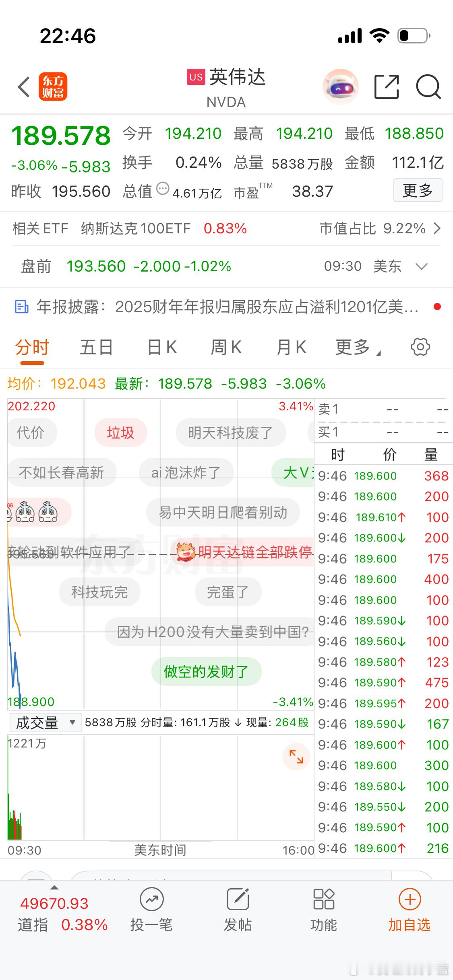Viewport: 453px width, 980px height.
Task: Tap the 做空的发财了 comment bubble
Action: pyautogui.click(x=206, y=671)
